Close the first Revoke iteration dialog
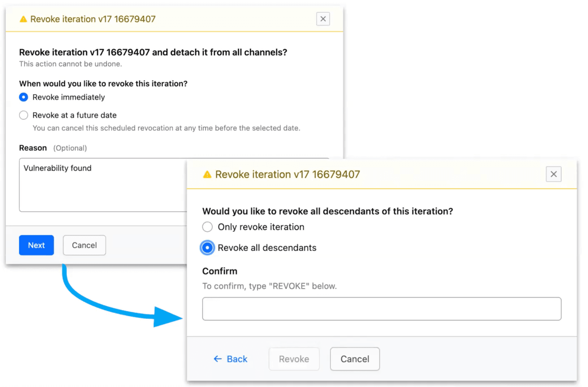This screenshot has height=387, width=588. pos(323,19)
